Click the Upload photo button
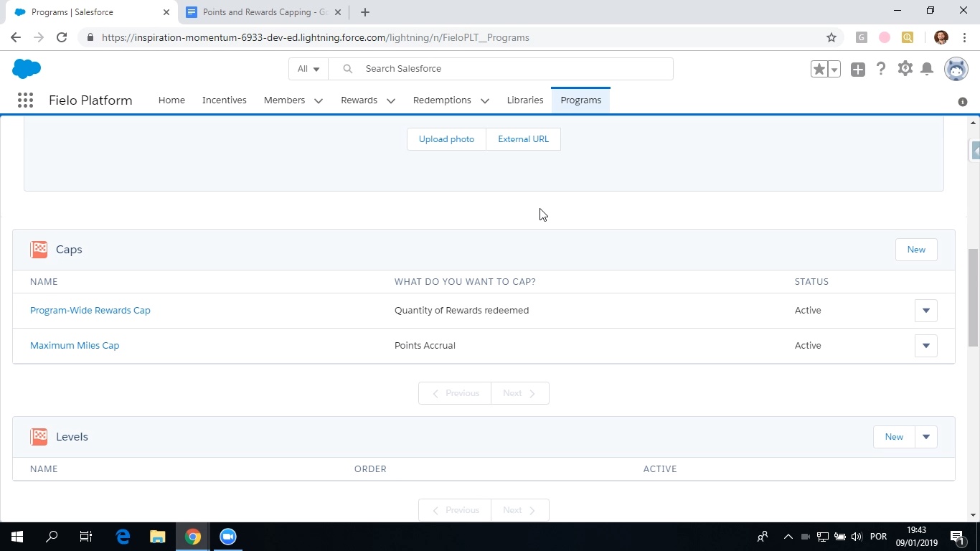Viewport: 980px width, 551px height. point(446,139)
